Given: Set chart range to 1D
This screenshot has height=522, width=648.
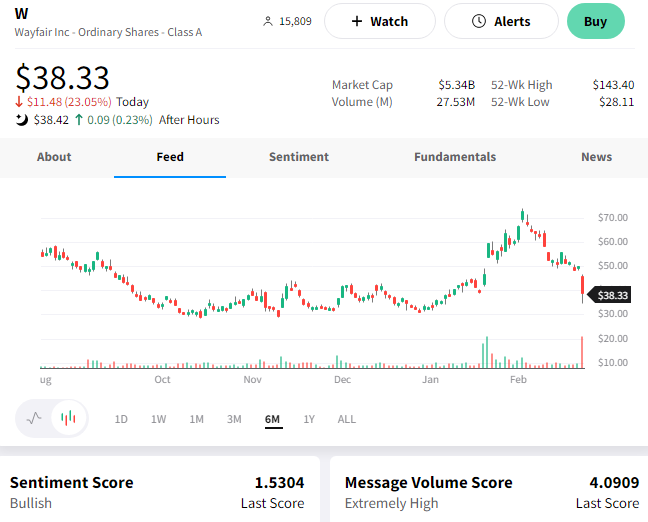Looking at the screenshot, I should 121,419.
